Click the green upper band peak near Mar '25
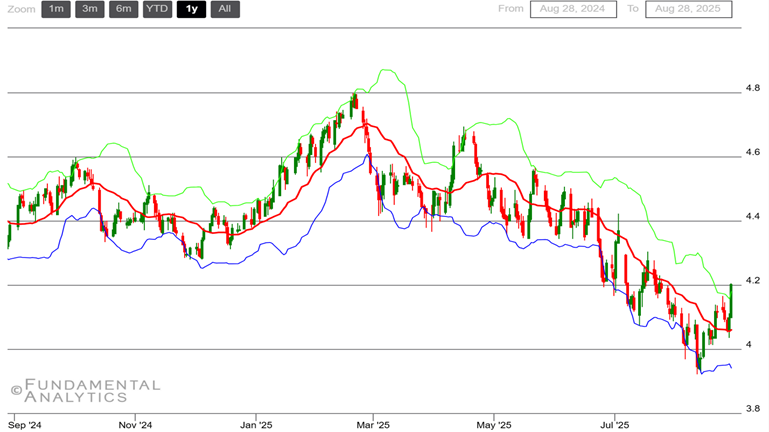Viewport: 769px width, 432px height. [384, 71]
